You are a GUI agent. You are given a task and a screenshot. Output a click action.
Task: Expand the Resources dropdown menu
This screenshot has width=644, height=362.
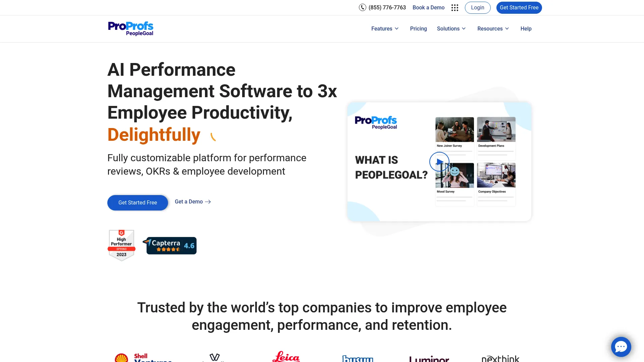pyautogui.click(x=493, y=29)
